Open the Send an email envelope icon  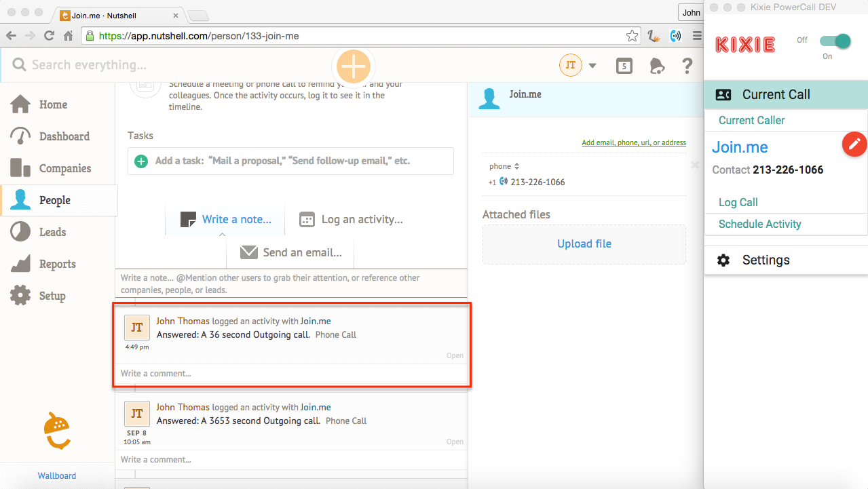248,252
